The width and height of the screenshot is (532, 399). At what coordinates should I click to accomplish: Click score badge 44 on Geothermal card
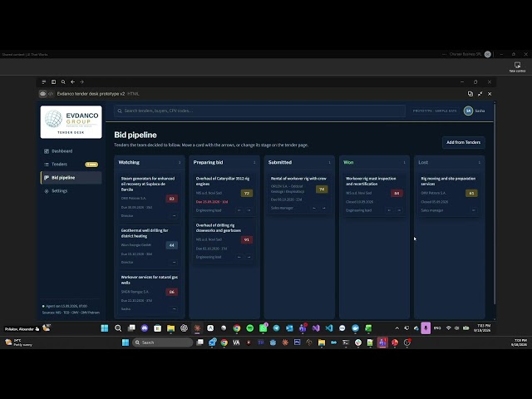172,245
